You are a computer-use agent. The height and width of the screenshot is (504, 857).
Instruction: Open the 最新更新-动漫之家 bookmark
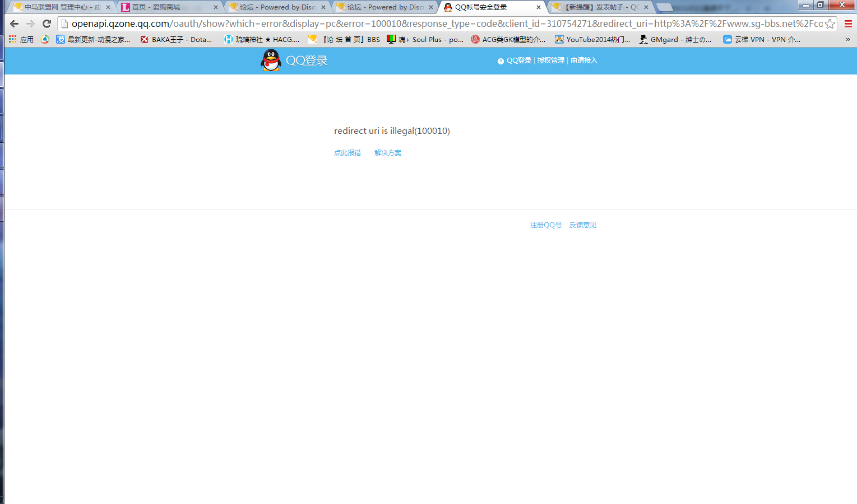93,40
